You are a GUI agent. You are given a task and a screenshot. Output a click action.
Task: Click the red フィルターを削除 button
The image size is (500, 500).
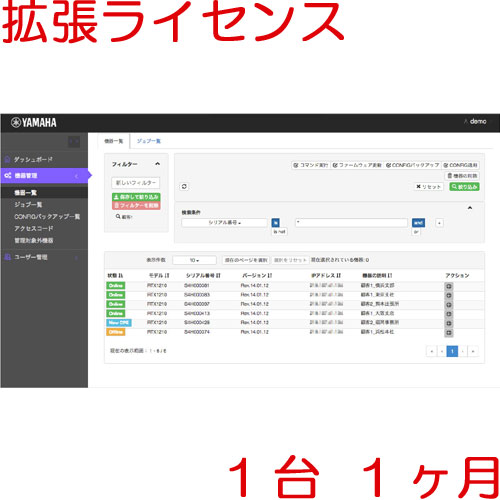pyautogui.click(x=136, y=205)
